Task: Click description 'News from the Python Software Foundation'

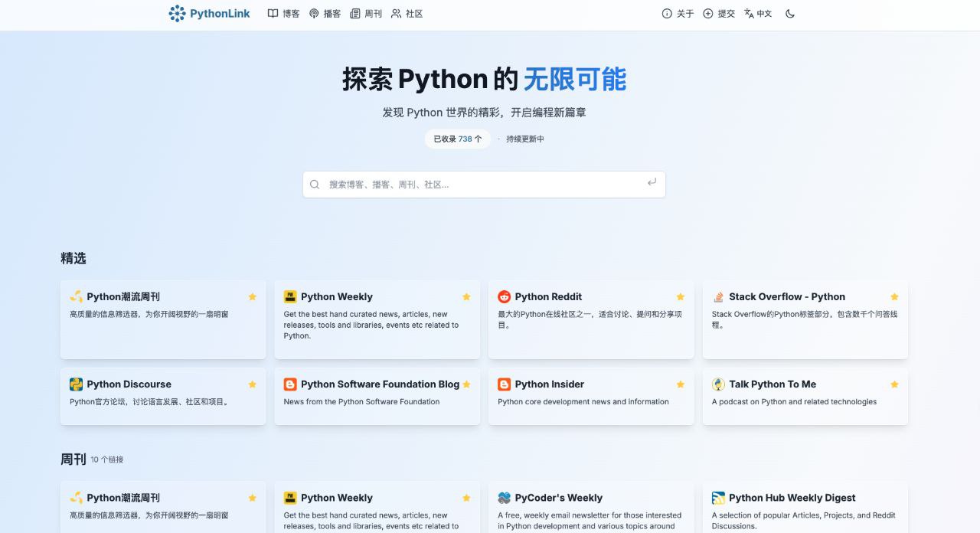Action: 361,401
